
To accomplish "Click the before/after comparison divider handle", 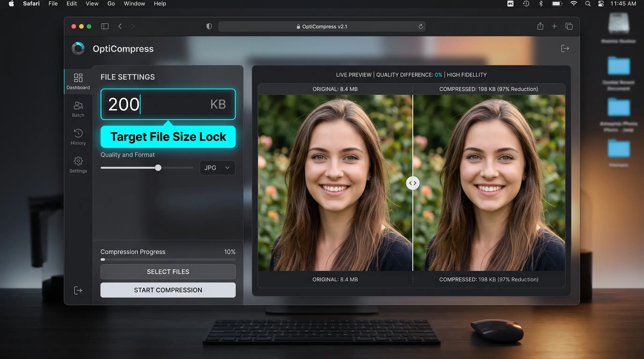I will 413,183.
